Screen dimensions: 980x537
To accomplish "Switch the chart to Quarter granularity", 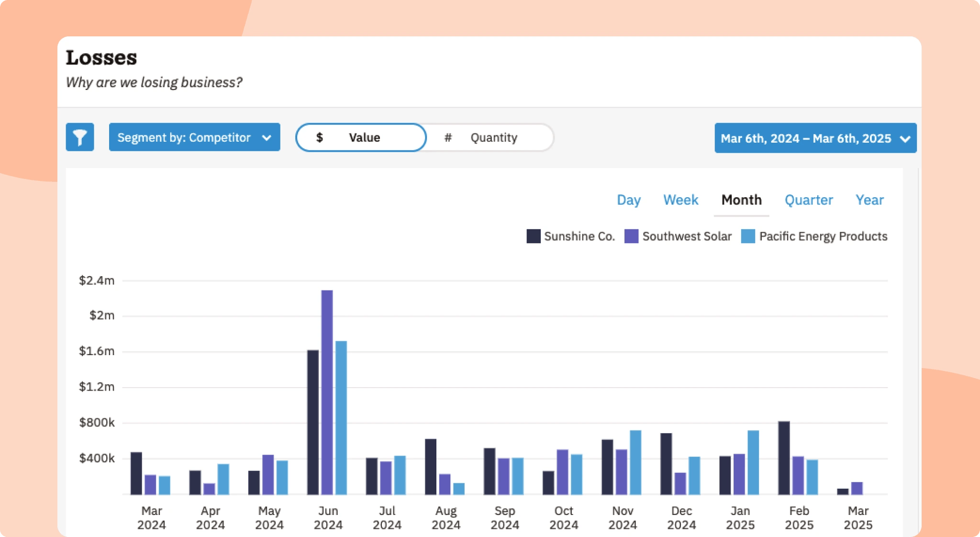I will (808, 200).
